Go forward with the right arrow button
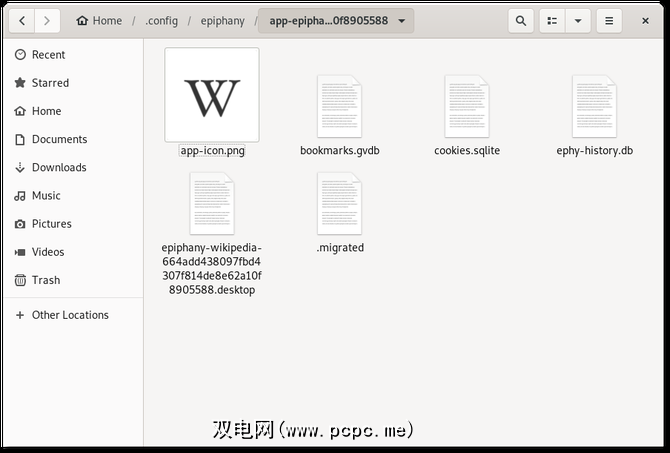This screenshot has height=453, width=670. coord(47,21)
